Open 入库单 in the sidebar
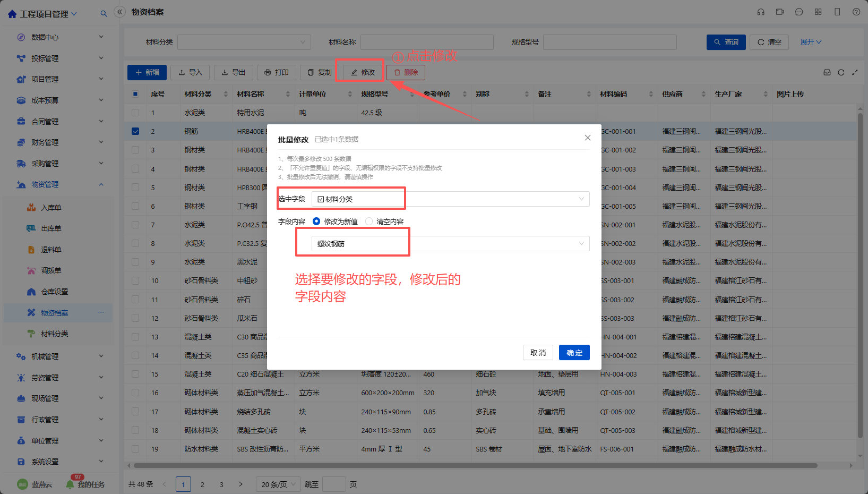 point(51,208)
